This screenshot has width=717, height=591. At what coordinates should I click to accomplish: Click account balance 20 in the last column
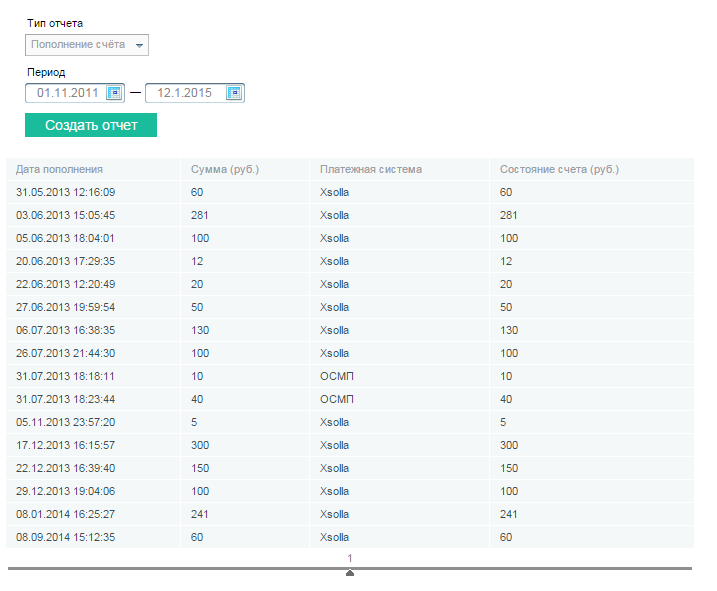[506, 284]
